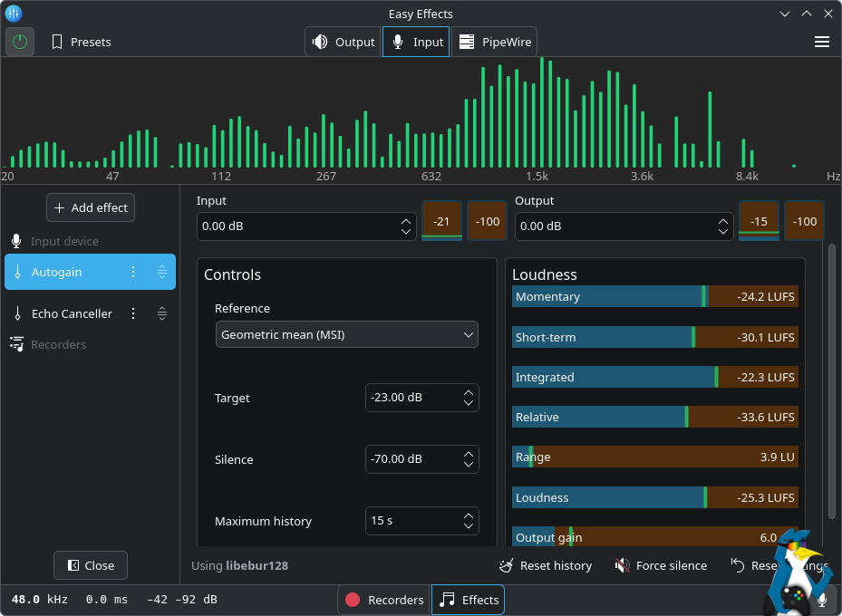Open the Presets menu

click(82, 42)
